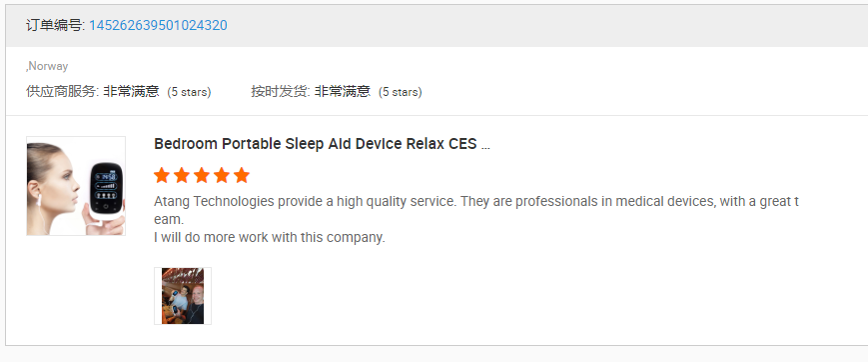Screen dimensions: 868x362
Task: Click the Norway country text
Action: tap(47, 66)
